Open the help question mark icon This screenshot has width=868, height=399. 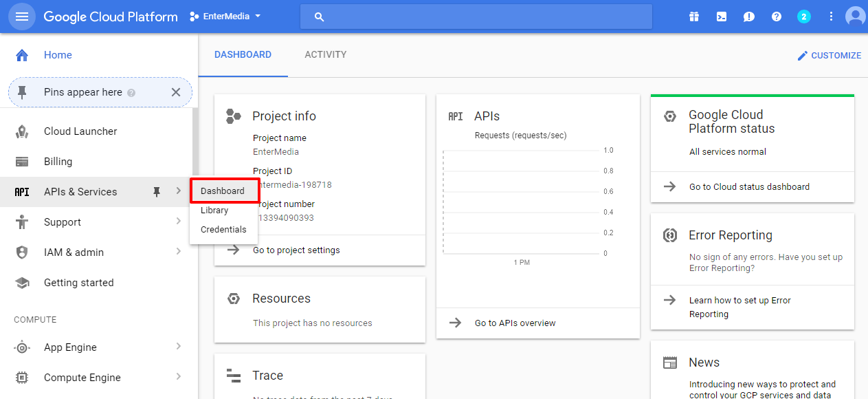pos(777,17)
